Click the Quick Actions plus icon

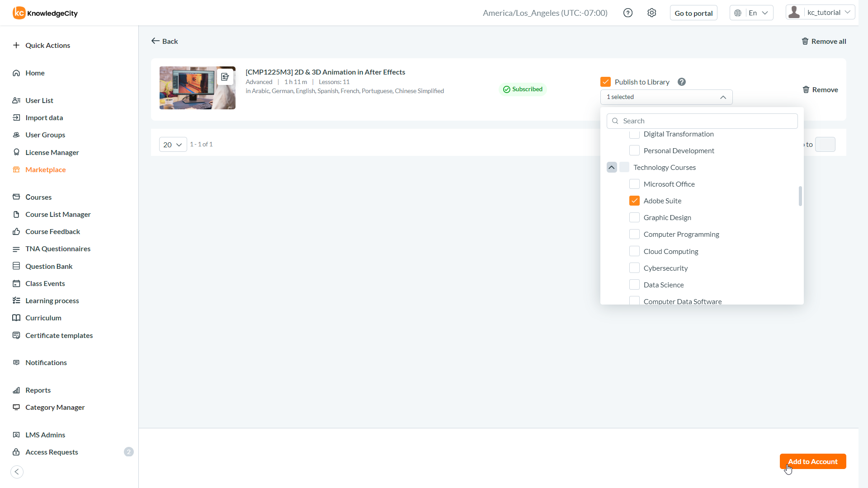pos(16,45)
